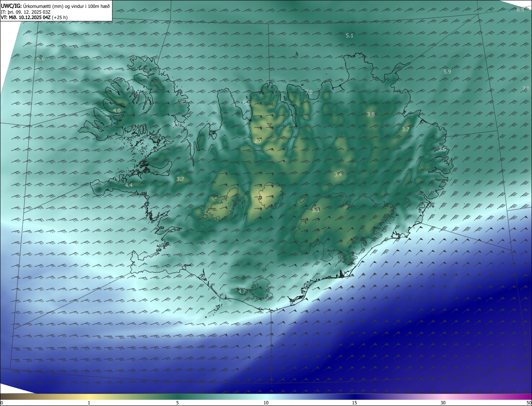Viewport: 532px width, 406px height.
Task: Click the color bar tick label "30"
Action: [443, 403]
